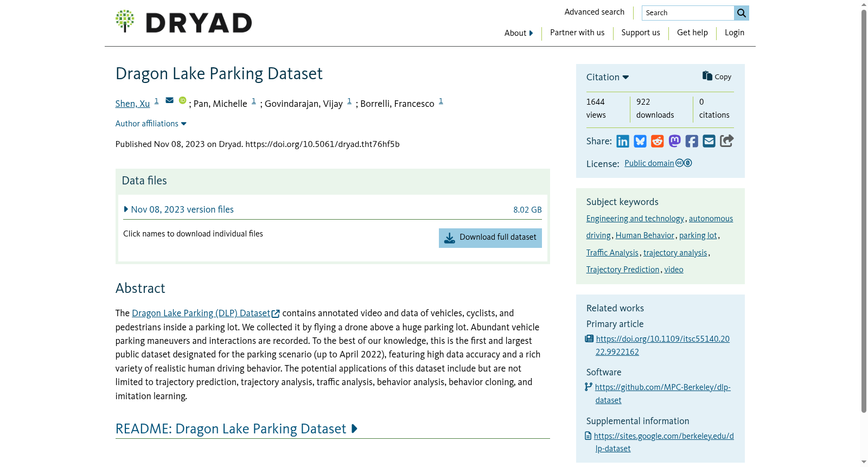Open primary article DOI link
This screenshot has height=467, width=868.
[662, 346]
